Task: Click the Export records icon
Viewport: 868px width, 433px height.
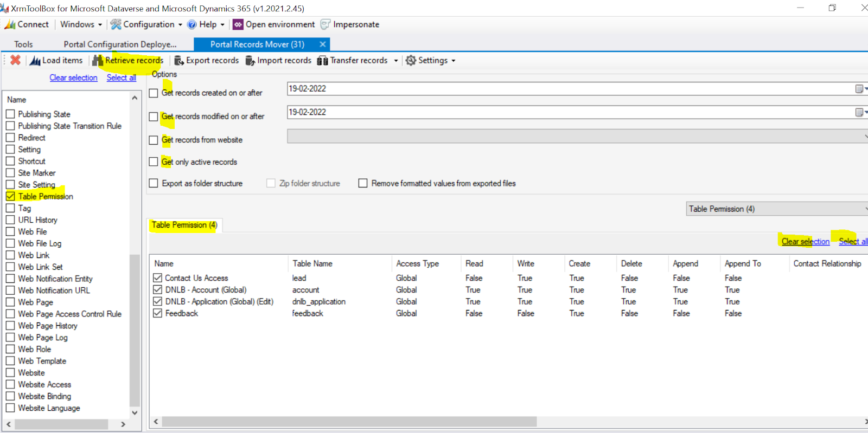Action: pos(178,61)
